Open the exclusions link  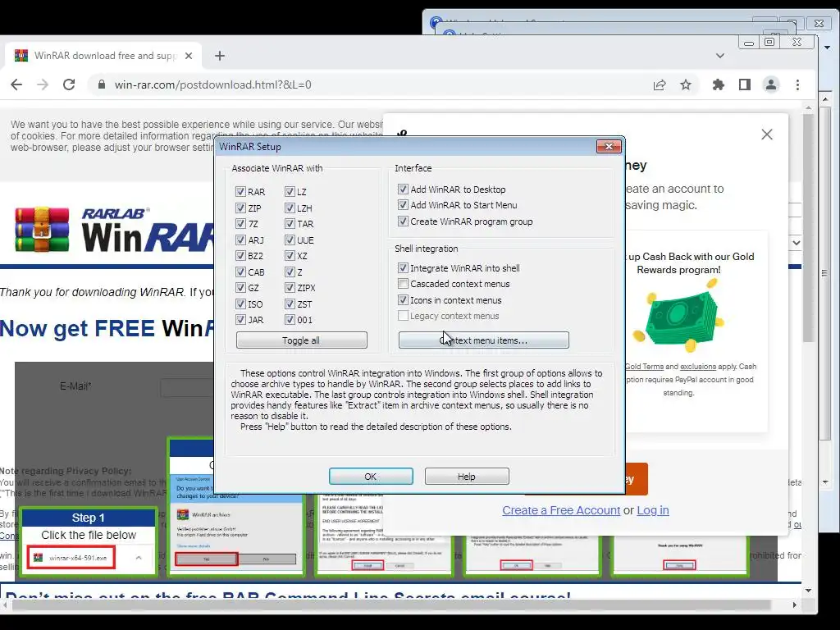click(x=698, y=367)
